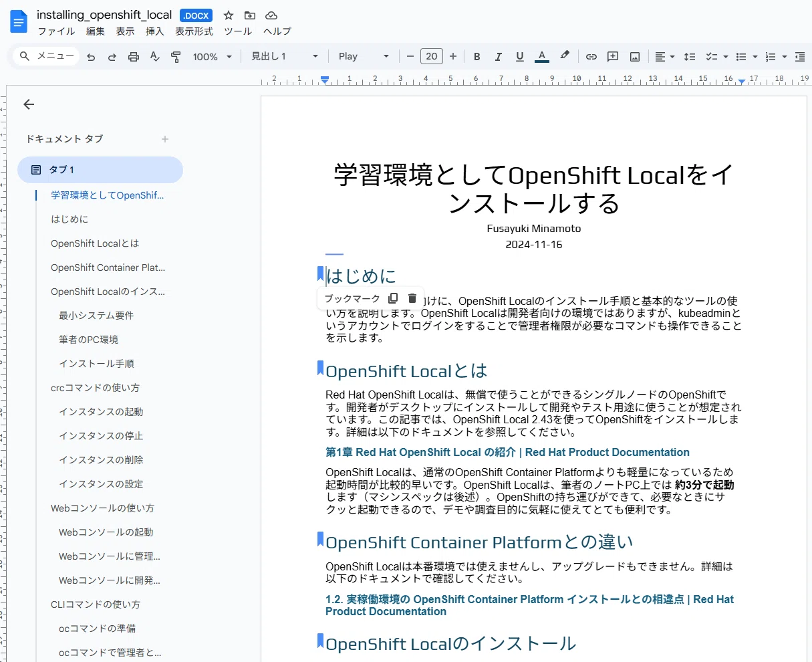The image size is (812, 662).
Task: Apply a bulleted list
Action: [740, 57]
